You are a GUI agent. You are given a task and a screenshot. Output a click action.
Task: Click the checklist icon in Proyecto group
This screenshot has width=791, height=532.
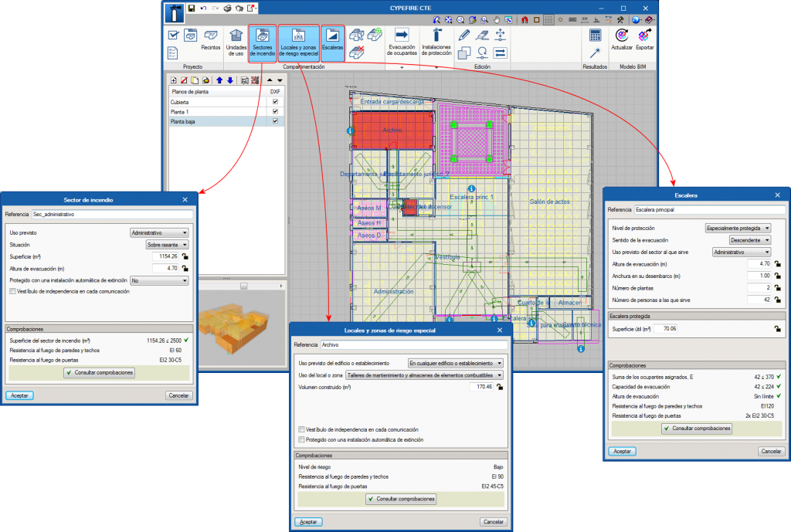(x=173, y=53)
